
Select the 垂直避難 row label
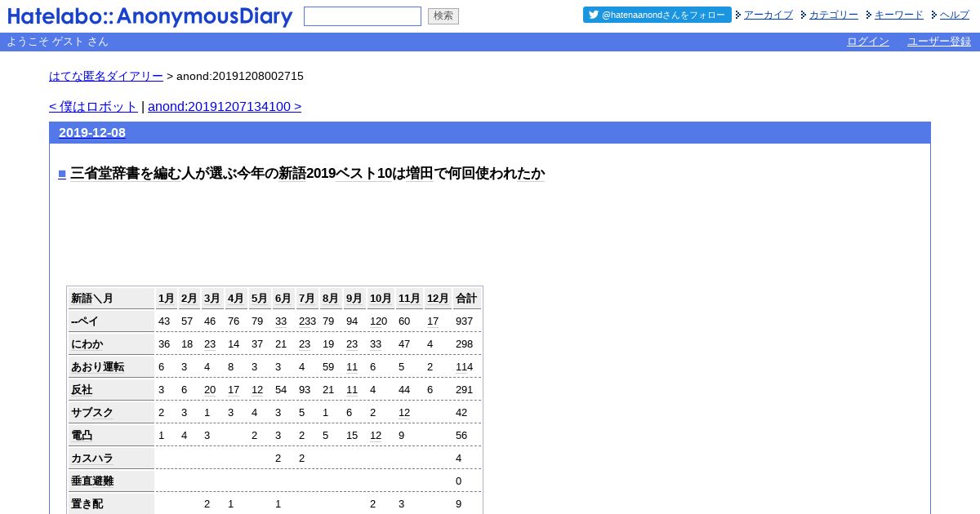pos(111,481)
